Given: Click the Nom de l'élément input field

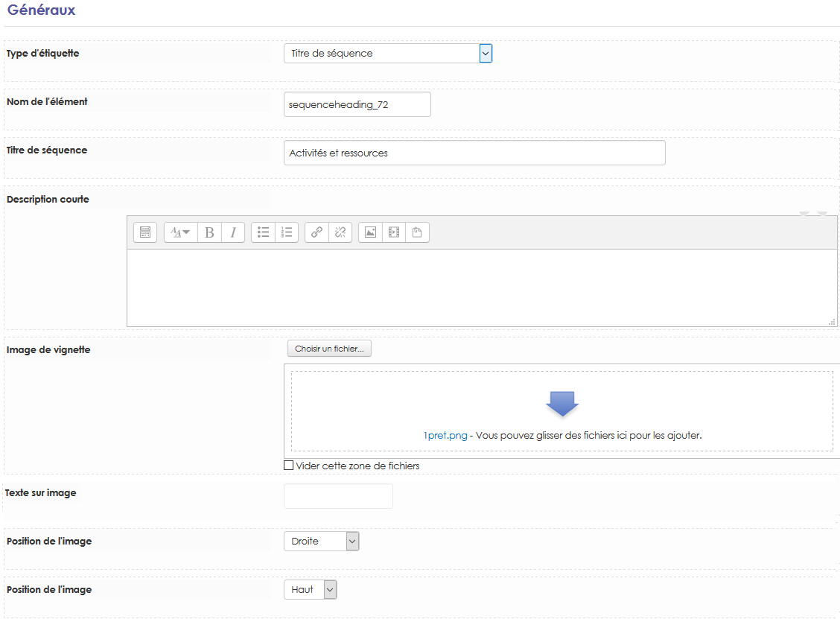Looking at the screenshot, I should point(357,105).
